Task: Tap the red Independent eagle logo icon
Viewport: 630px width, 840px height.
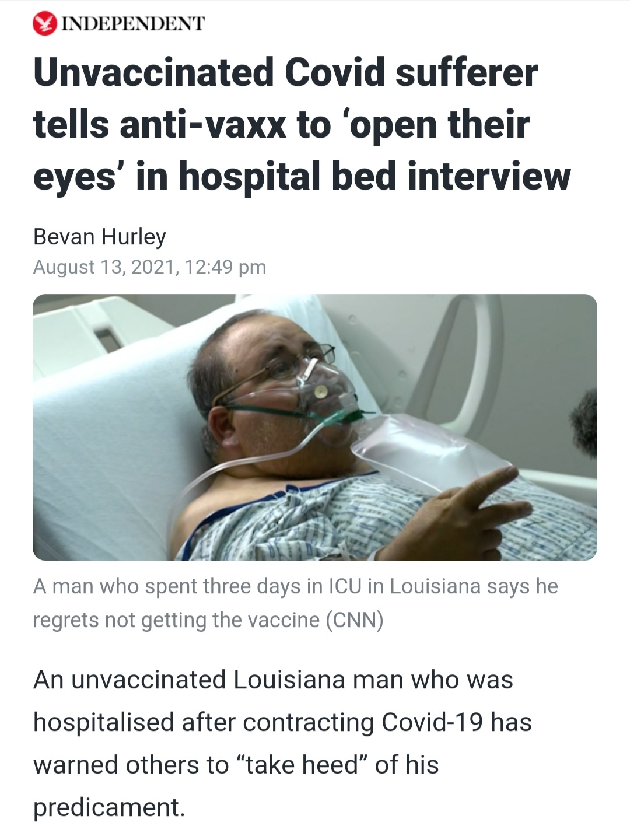Action: coord(44,23)
